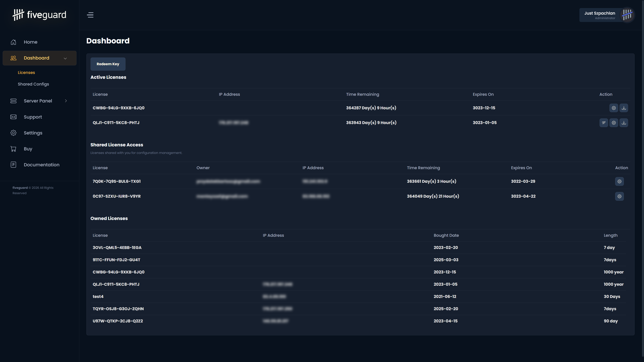Select Dashboard label in sidebar

click(x=37, y=58)
